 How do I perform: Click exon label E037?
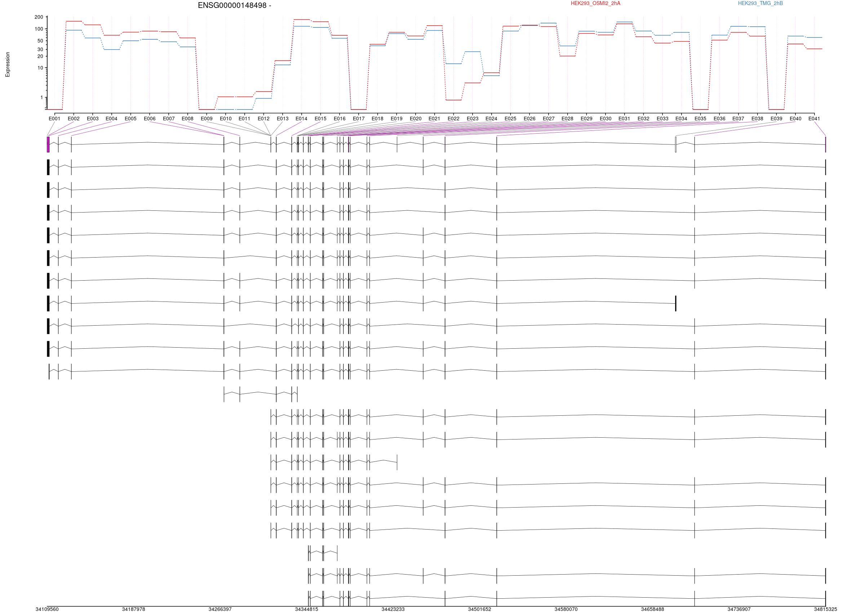pyautogui.click(x=738, y=119)
